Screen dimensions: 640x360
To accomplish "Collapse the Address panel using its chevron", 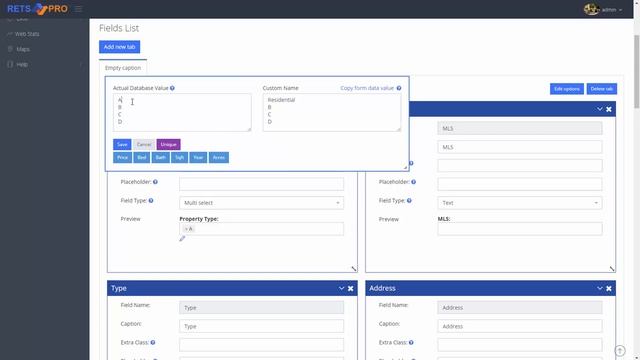I will 600,288.
